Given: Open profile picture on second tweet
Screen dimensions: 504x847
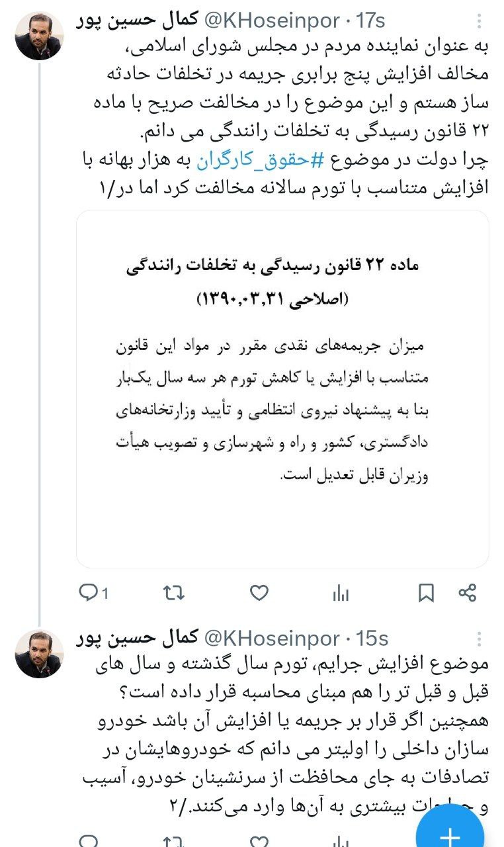Looking at the screenshot, I should [x=39, y=653].
